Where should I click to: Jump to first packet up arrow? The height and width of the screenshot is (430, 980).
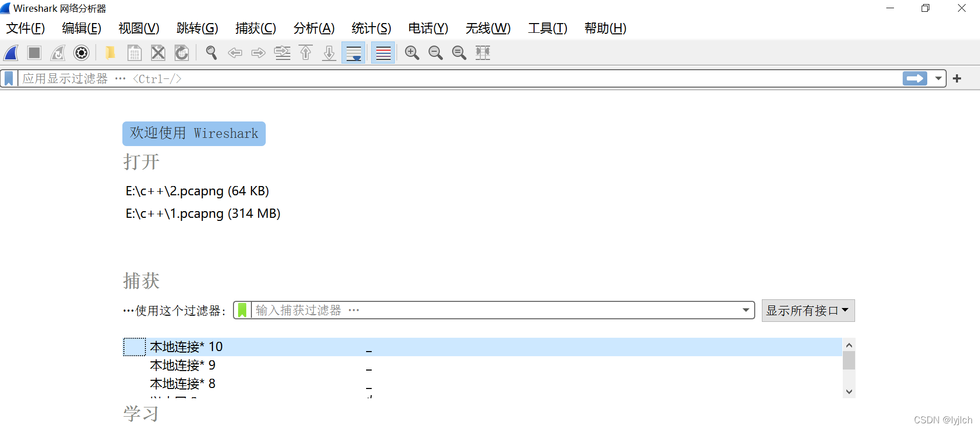tap(306, 53)
